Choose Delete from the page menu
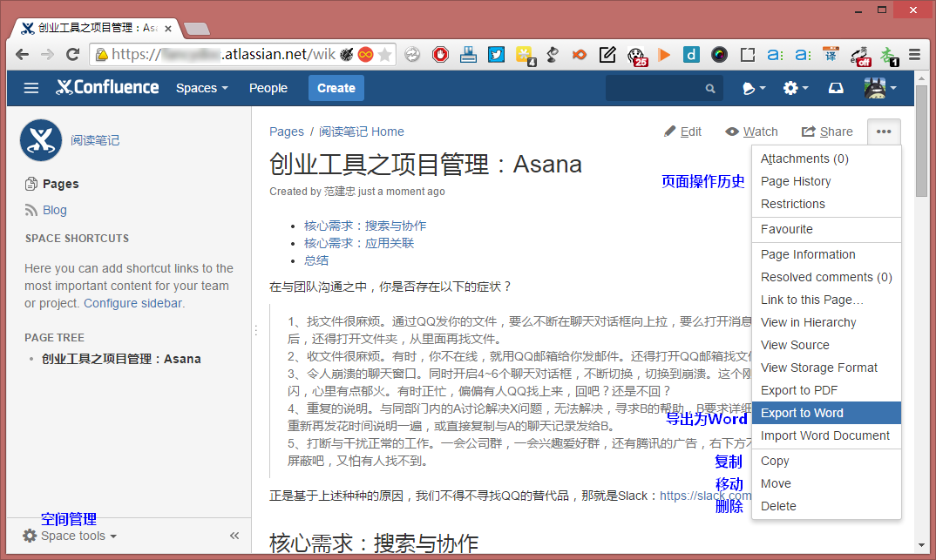Screen dimensions: 936x560 (826, 506)
